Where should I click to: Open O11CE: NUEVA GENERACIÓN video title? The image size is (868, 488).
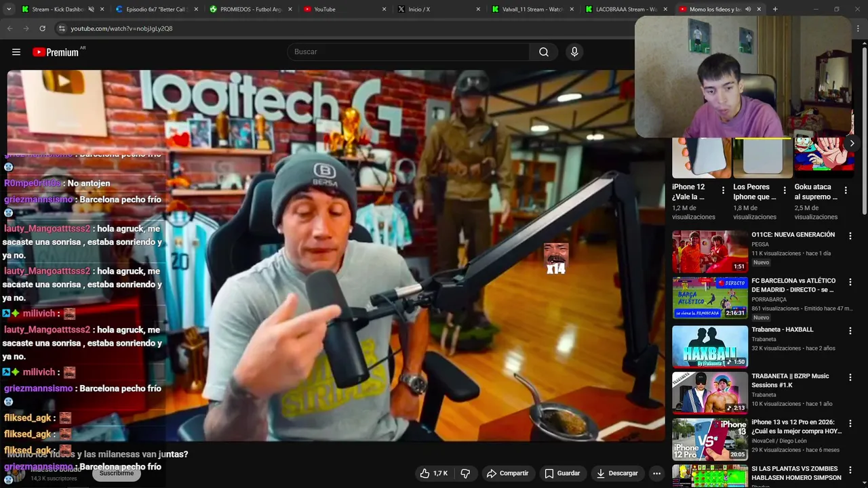(x=793, y=235)
